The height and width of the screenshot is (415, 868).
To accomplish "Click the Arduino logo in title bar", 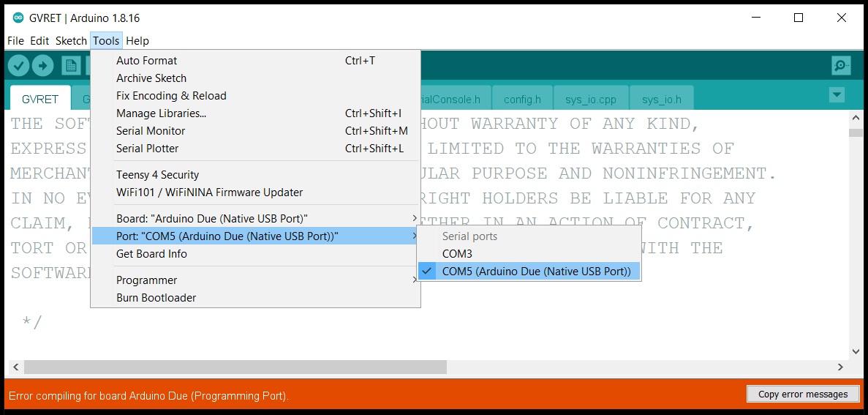I will 18,18.
